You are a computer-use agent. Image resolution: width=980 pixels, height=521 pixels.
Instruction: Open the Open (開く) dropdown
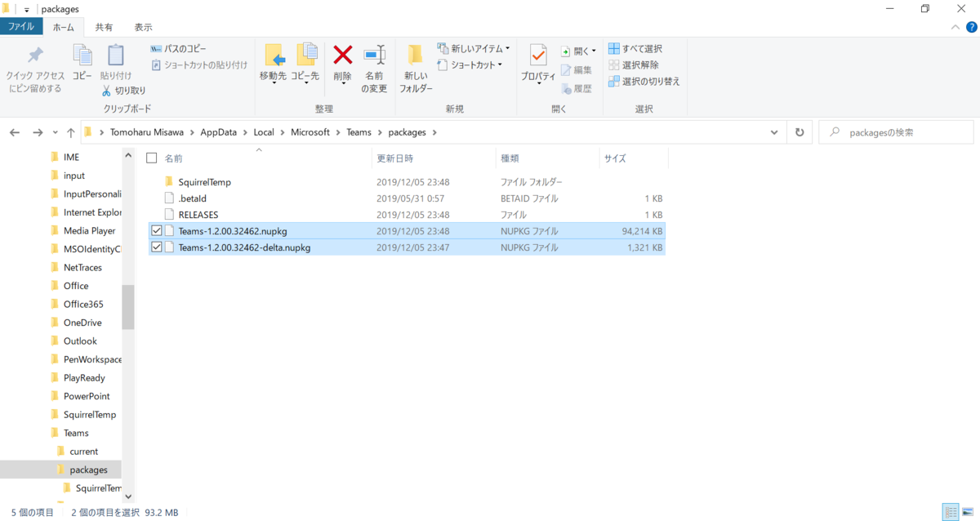click(x=578, y=51)
